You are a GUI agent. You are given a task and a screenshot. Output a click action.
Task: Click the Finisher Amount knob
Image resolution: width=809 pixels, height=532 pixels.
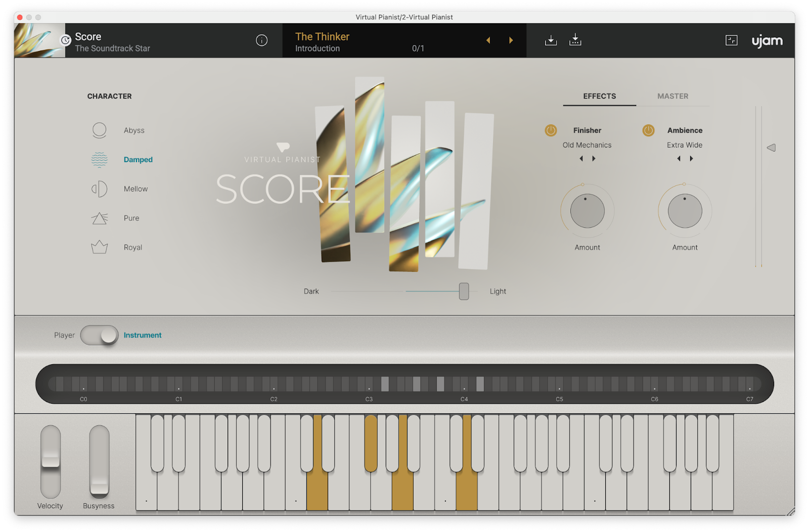click(587, 211)
